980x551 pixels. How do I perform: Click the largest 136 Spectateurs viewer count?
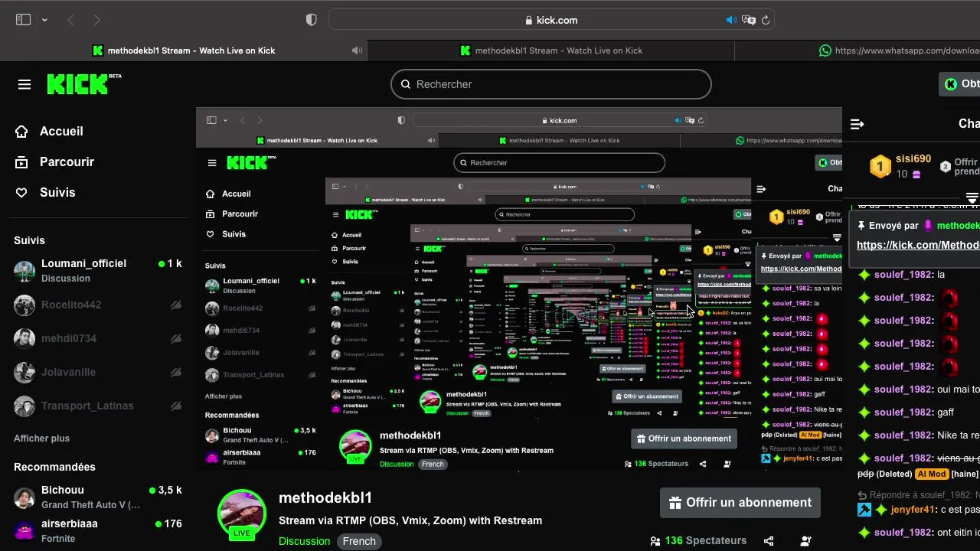pyautogui.click(x=698, y=540)
